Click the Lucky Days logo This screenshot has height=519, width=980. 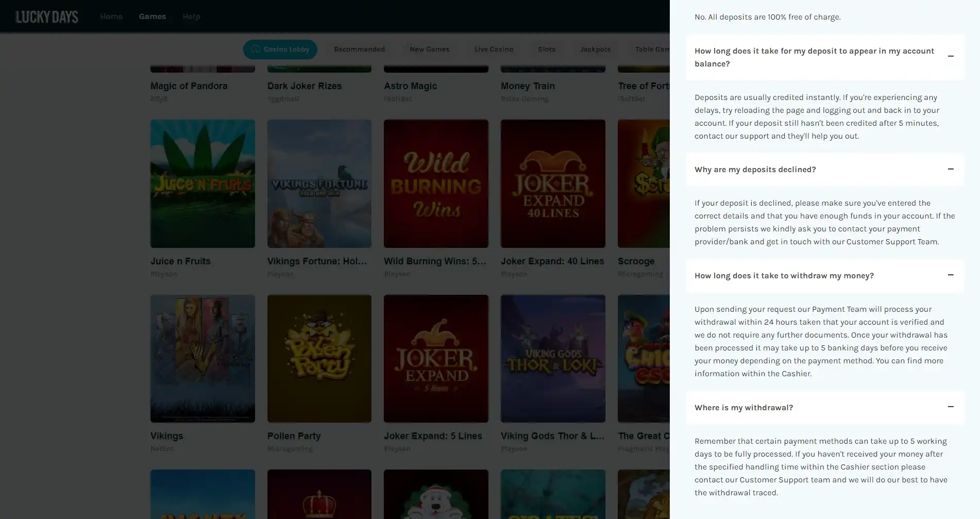(x=46, y=16)
